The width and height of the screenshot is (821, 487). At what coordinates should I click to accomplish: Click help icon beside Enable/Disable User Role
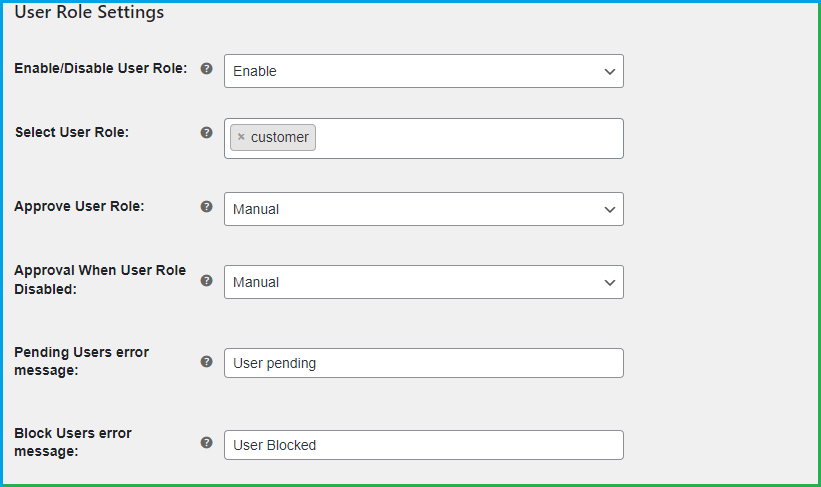[207, 69]
